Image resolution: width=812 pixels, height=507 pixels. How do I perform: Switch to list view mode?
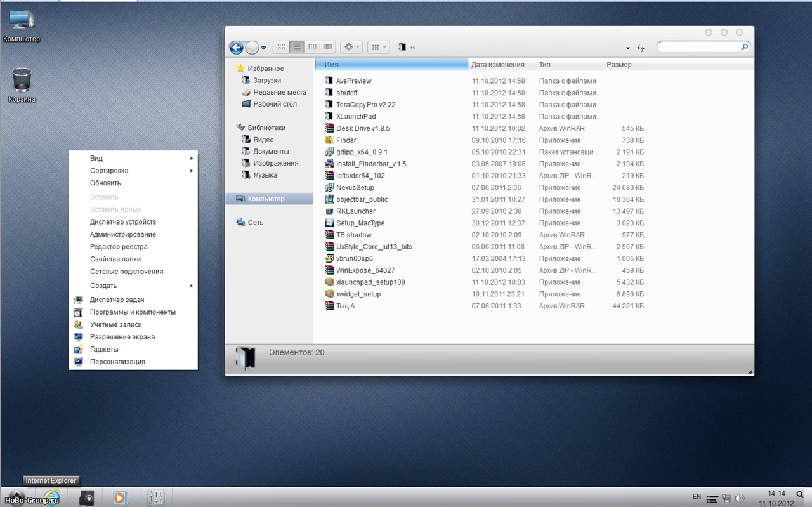[297, 48]
